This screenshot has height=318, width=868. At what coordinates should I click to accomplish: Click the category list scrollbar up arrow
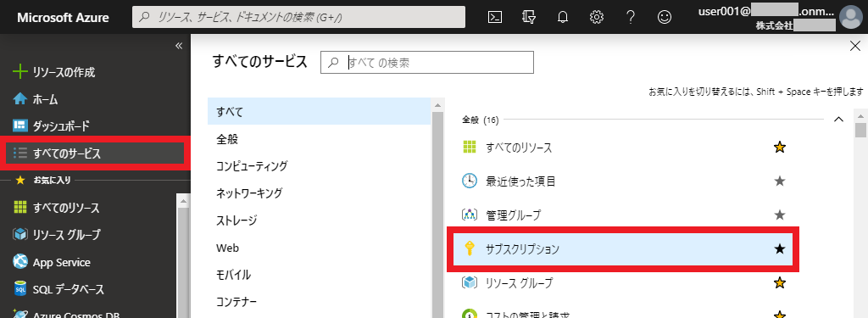pos(437,105)
